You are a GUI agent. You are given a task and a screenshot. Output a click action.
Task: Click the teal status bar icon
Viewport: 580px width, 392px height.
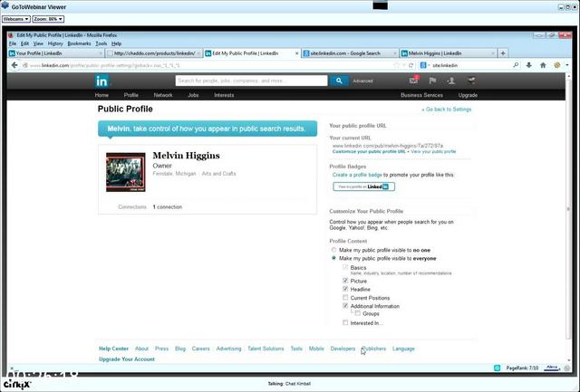point(498,368)
